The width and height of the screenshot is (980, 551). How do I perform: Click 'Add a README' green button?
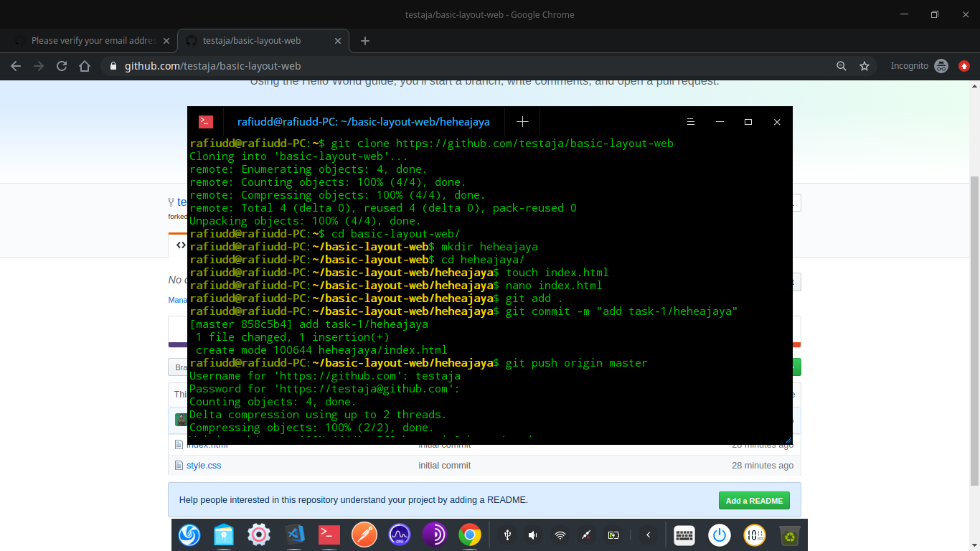754,501
